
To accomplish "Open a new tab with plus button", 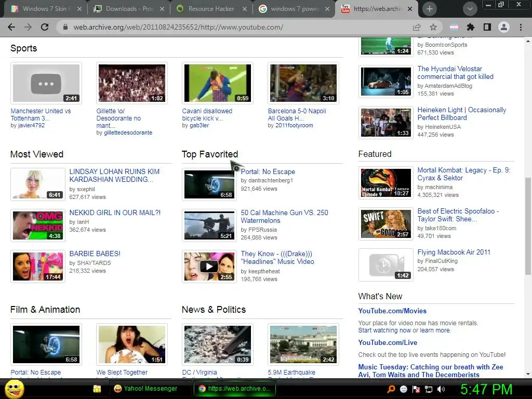I will coord(430,9).
